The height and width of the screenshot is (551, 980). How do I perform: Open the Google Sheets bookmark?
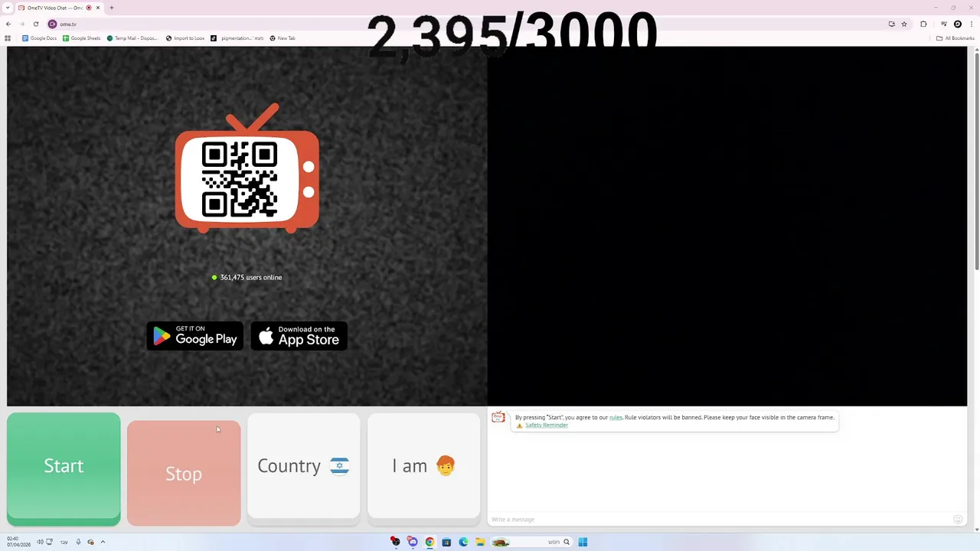(82, 38)
